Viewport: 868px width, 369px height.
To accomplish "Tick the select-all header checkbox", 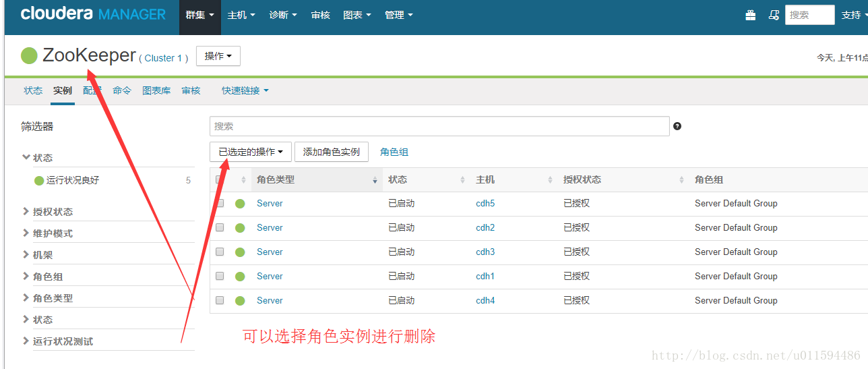I will [220, 179].
